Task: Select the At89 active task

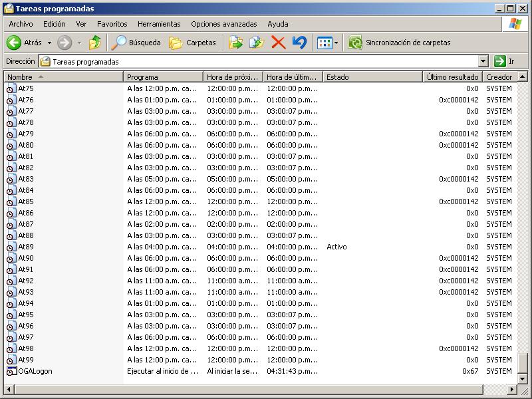Action: click(x=26, y=247)
